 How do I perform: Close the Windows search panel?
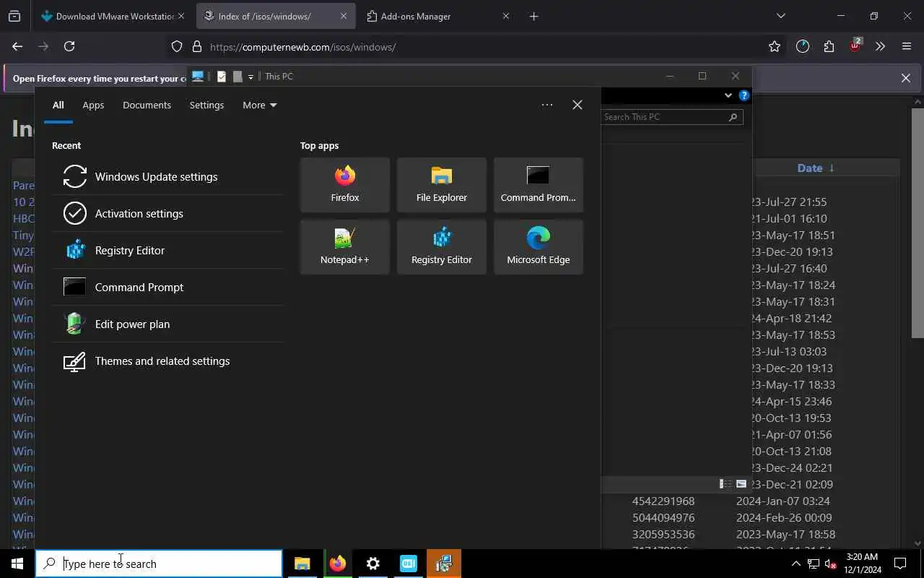point(577,105)
